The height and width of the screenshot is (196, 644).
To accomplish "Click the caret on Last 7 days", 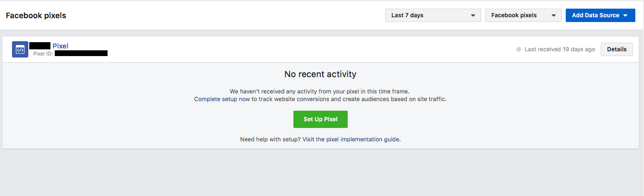I will click(x=473, y=15).
